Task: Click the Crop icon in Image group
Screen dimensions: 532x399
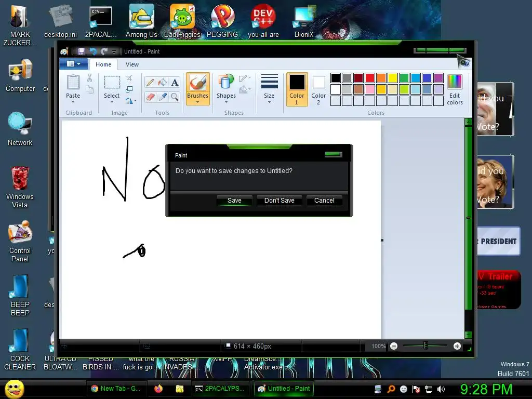Action: pyautogui.click(x=129, y=78)
